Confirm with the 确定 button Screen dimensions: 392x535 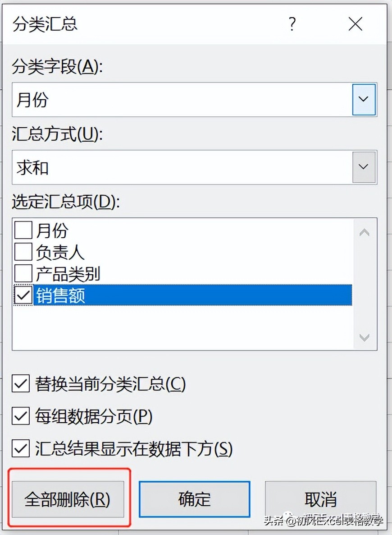(194, 499)
